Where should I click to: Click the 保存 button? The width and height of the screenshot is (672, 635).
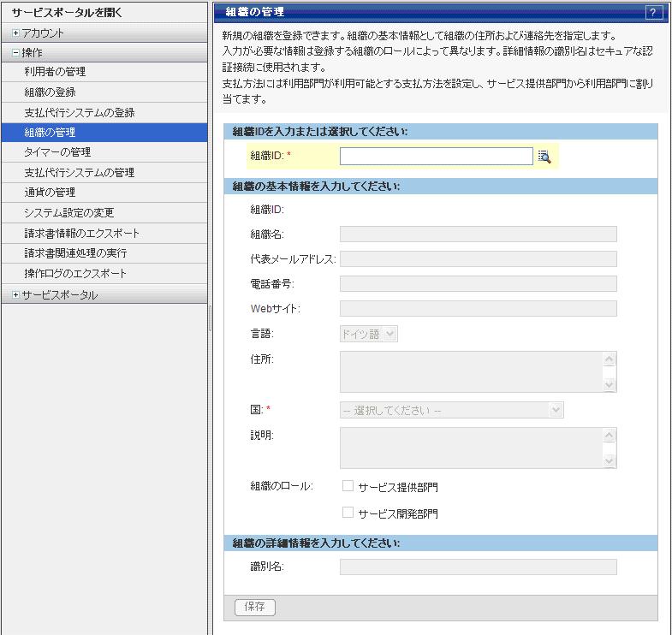pyautogui.click(x=254, y=607)
